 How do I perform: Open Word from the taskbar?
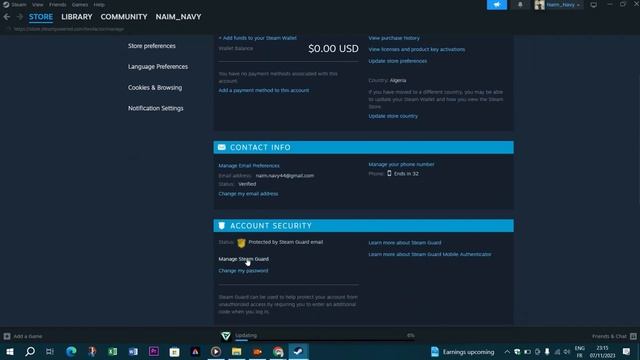pyautogui.click(x=133, y=351)
